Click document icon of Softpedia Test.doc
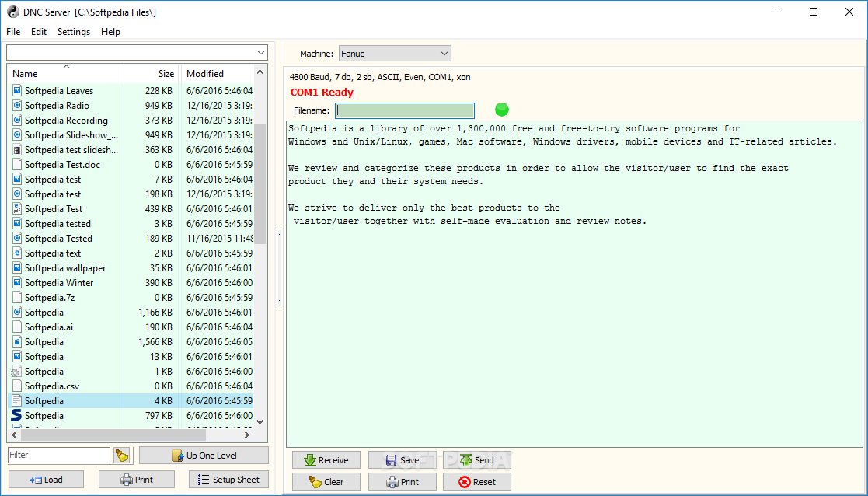 16,164
